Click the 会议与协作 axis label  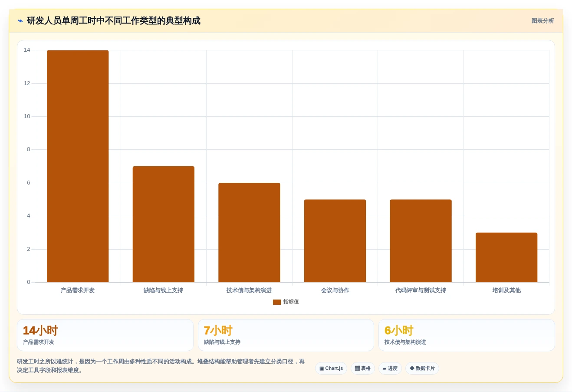click(335, 290)
